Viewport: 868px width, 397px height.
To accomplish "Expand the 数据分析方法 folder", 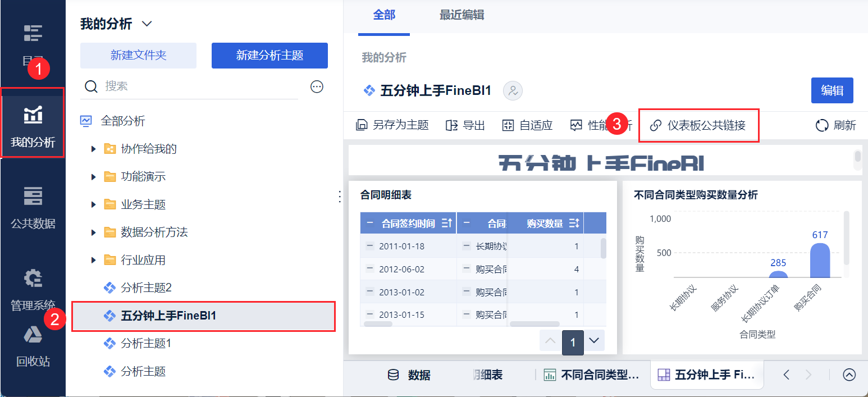I will click(94, 232).
